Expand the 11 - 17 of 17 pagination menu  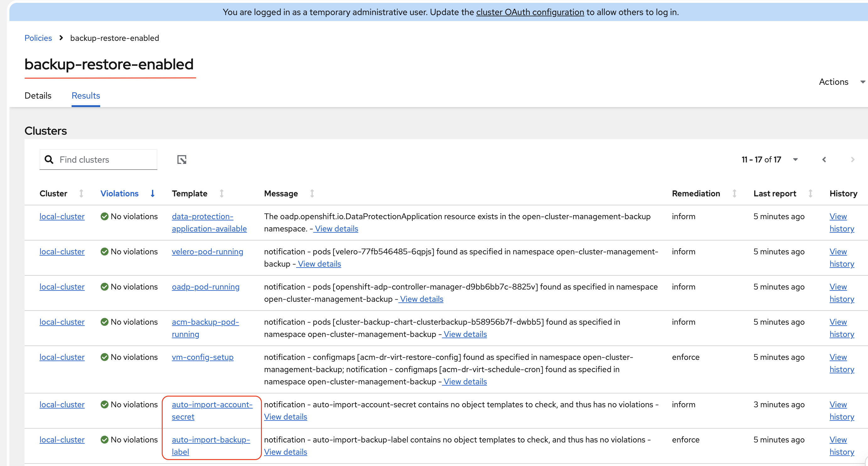pos(795,160)
